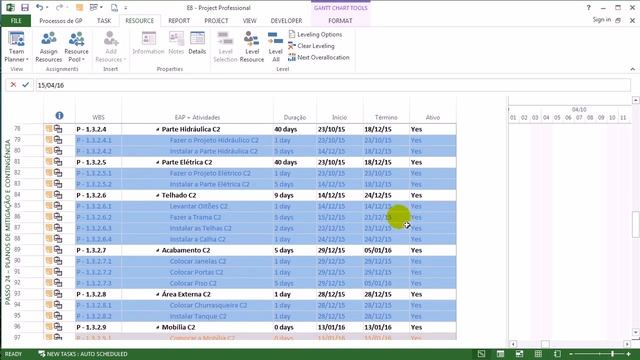Screen dimensions: 640x360
Task: Select task 'Fazer o Projeto Hidráulico C2'
Action: (x=214, y=140)
